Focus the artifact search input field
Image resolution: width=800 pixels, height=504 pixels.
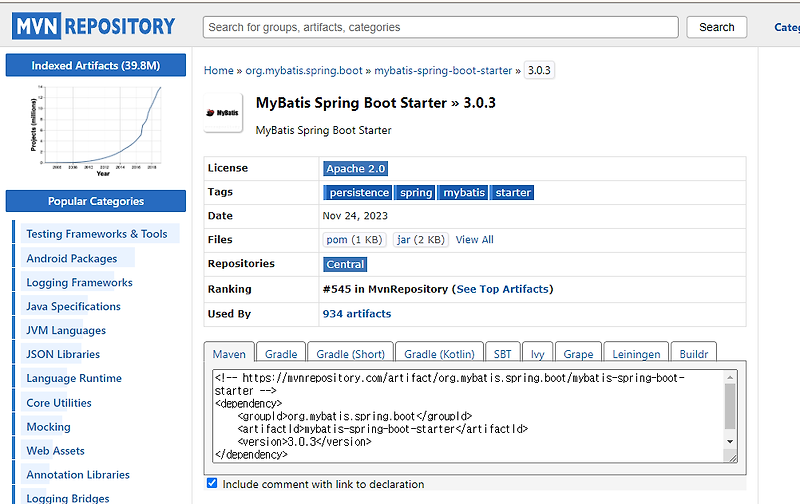[441, 27]
